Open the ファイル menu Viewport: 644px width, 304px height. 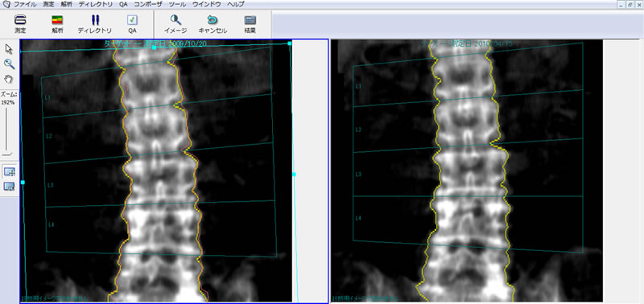(24, 5)
